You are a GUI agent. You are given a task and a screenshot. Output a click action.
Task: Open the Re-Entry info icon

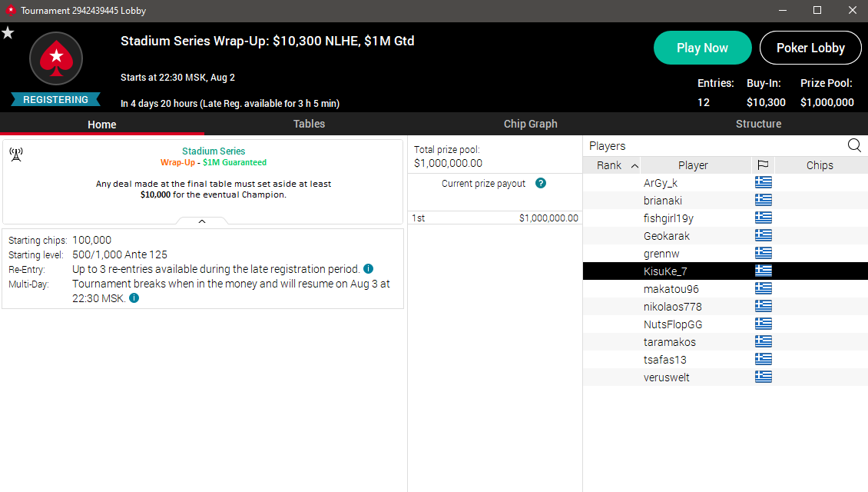click(368, 269)
